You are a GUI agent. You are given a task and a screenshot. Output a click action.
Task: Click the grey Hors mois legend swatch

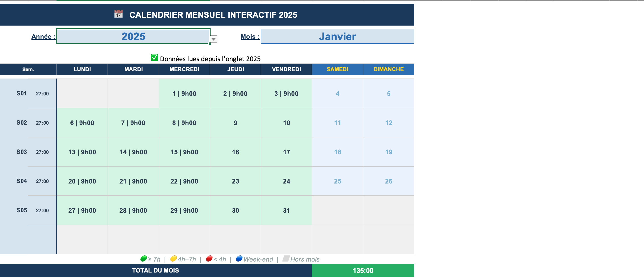pos(286,259)
